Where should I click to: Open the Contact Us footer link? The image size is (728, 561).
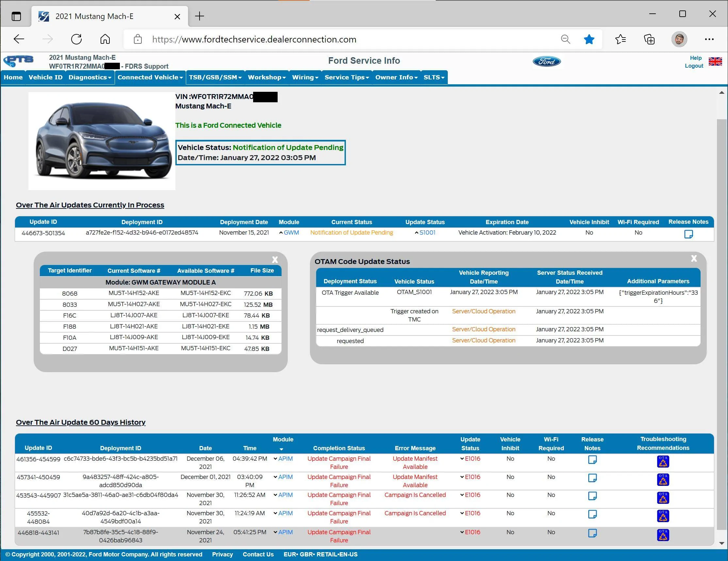pyautogui.click(x=258, y=554)
